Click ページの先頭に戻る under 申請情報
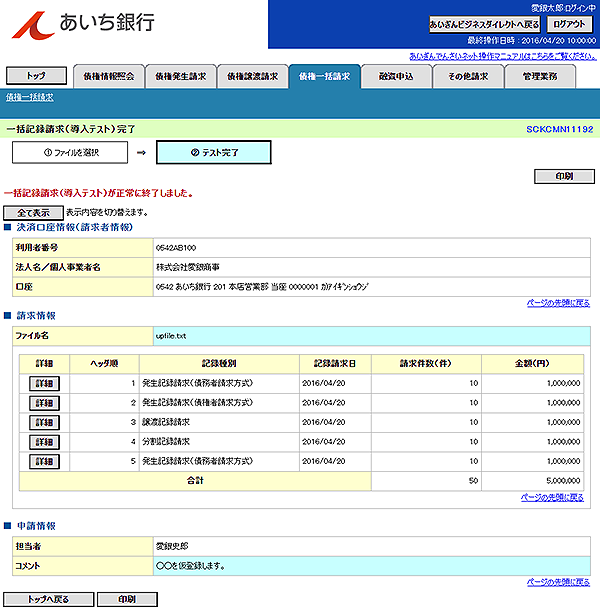600x615 pixels. point(558,582)
